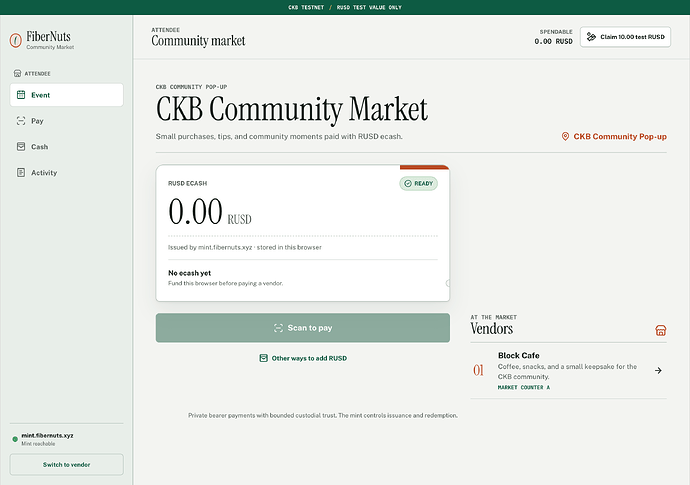
Task: Open the Pay section
Action: coord(66,121)
